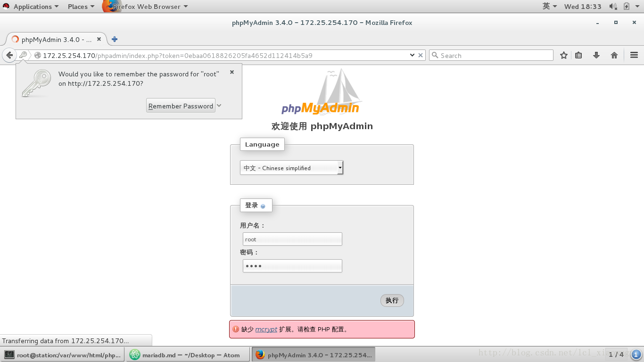Image resolution: width=644 pixels, height=362 pixels.
Task: Close the phpMyAdmin 3.4.0 tab
Action: (x=99, y=39)
